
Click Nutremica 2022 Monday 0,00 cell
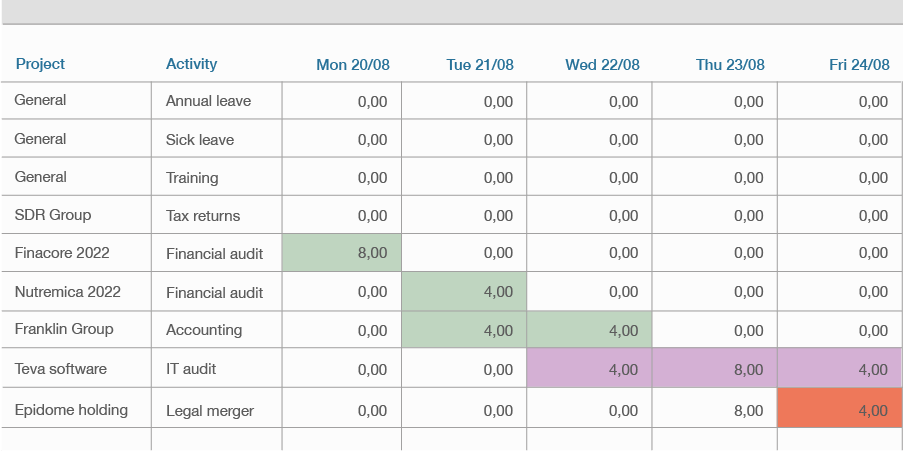pos(342,291)
